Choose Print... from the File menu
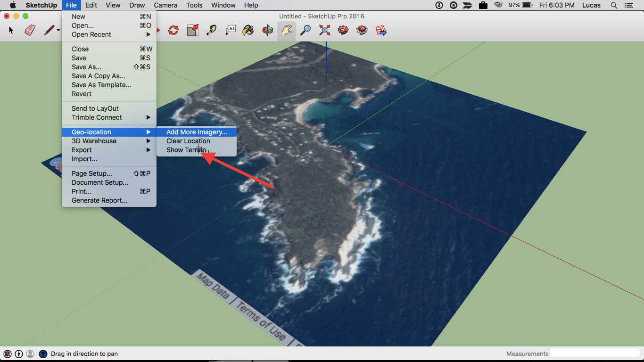This screenshot has height=362, width=644. pos(109,191)
